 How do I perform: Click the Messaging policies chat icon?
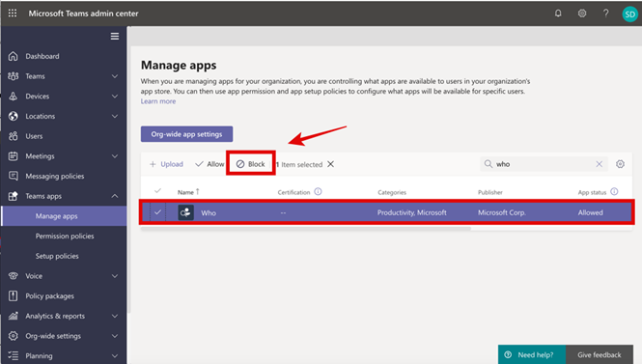[x=14, y=176]
